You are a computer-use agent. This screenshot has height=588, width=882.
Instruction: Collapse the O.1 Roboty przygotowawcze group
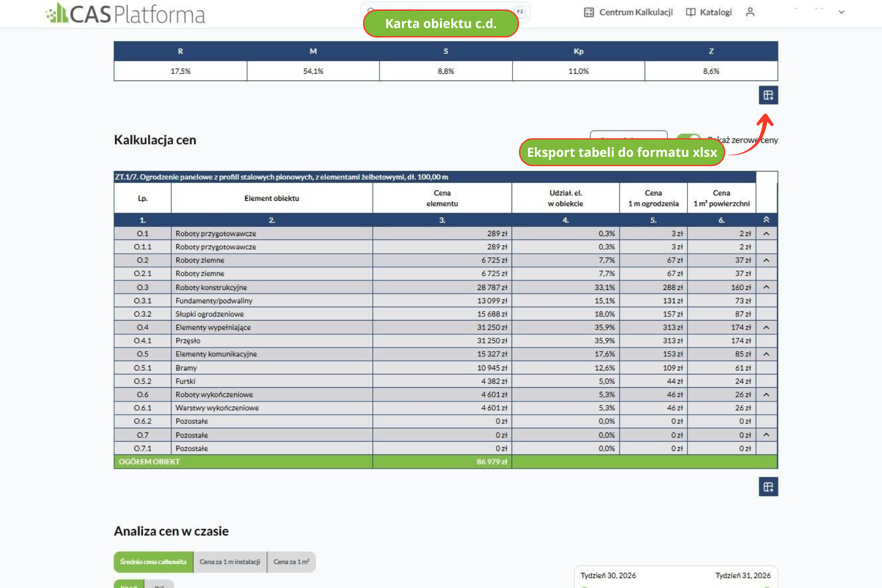coord(766,233)
